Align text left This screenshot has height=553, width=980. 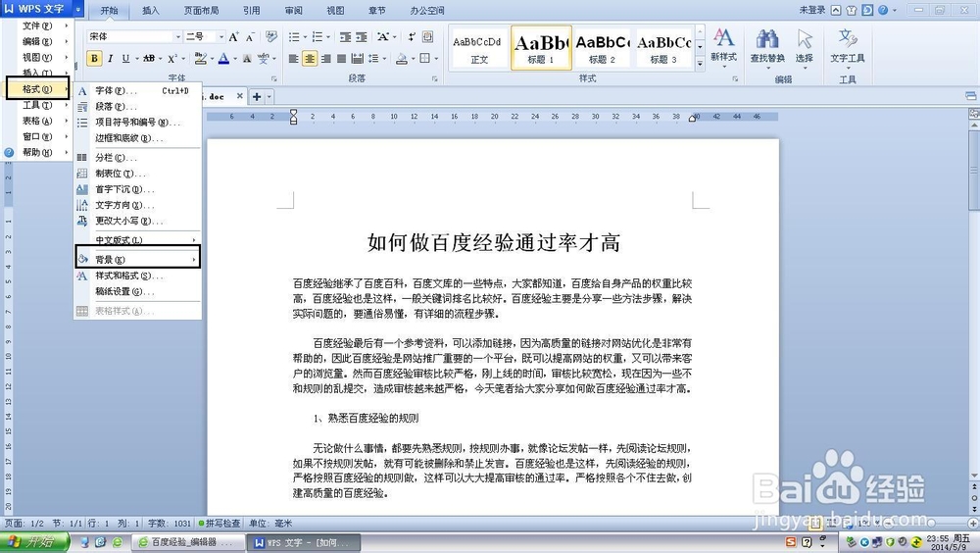coord(293,58)
